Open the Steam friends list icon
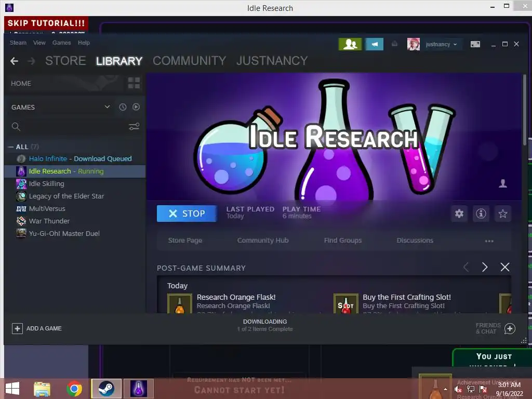The width and height of the screenshot is (532, 399). 350,44
